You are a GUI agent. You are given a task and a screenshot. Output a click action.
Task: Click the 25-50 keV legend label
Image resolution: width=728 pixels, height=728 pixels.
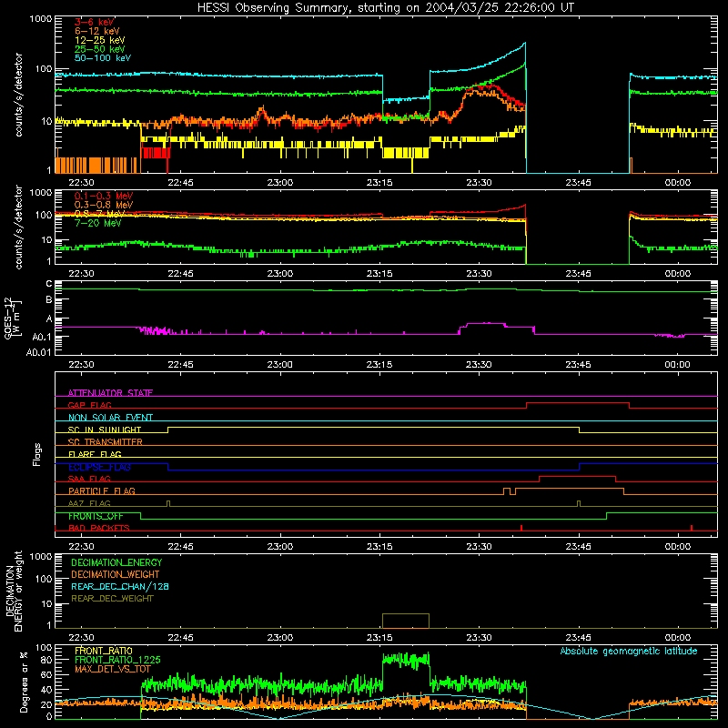100,49
